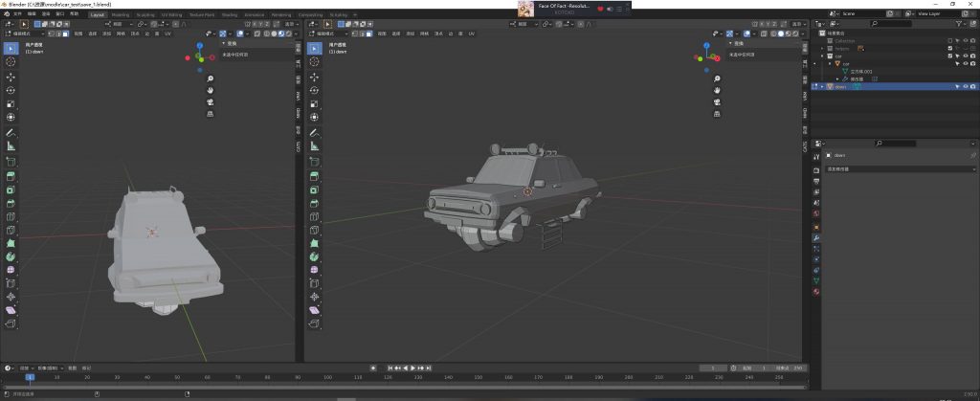Open the Edit Mode dropdown in left viewport
This screenshot has height=401, width=980.
click(x=25, y=33)
